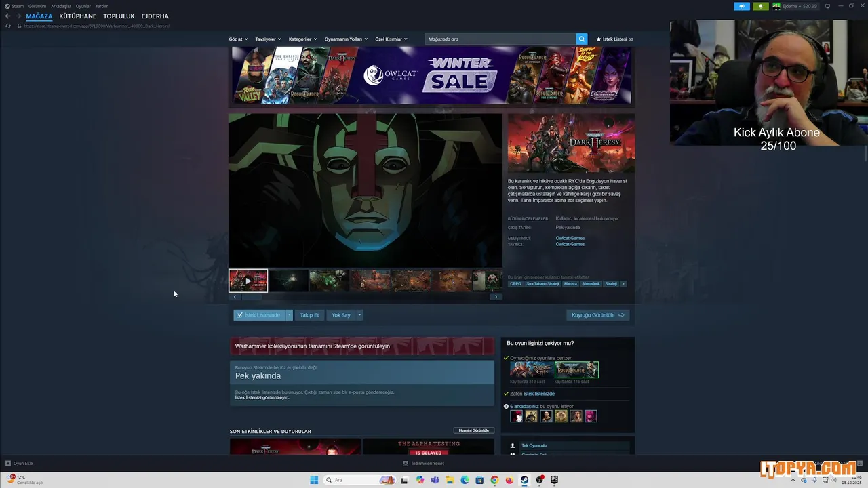Open the Windows Start menu
Viewport: 868px width, 488px height.
click(x=314, y=480)
